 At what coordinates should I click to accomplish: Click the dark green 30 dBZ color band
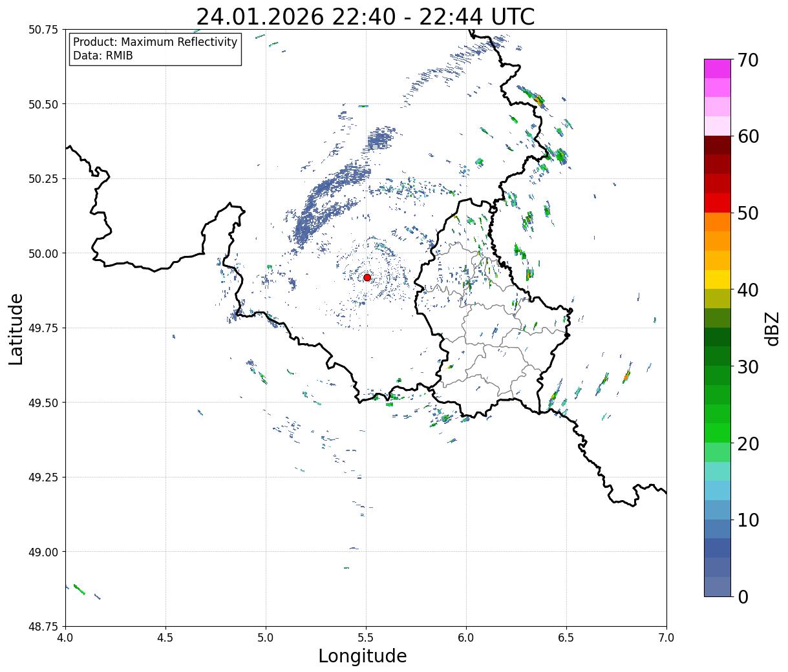(x=718, y=356)
